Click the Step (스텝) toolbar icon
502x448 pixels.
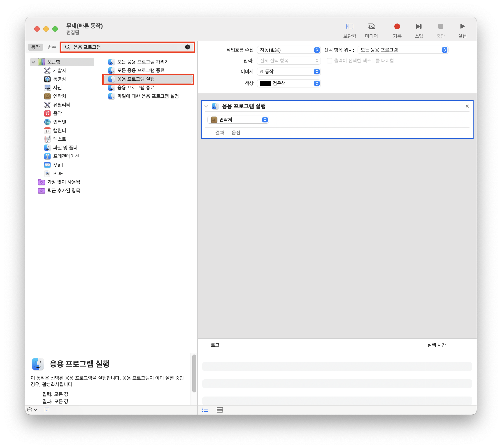click(418, 27)
